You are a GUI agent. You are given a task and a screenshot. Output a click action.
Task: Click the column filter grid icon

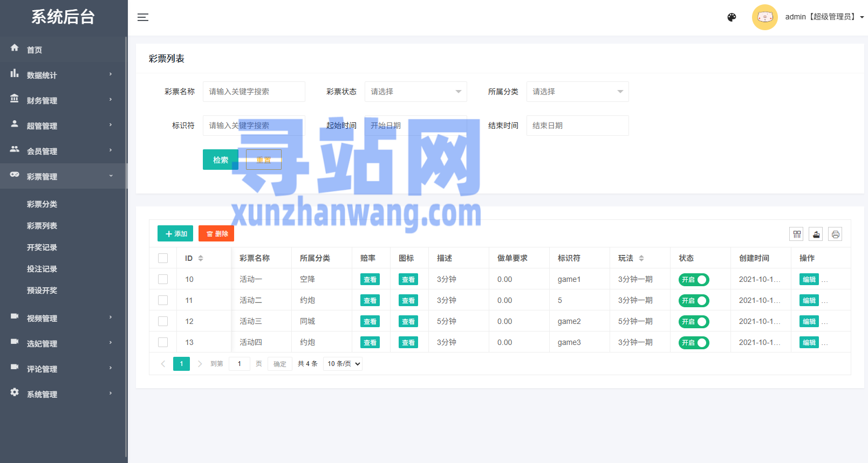796,234
